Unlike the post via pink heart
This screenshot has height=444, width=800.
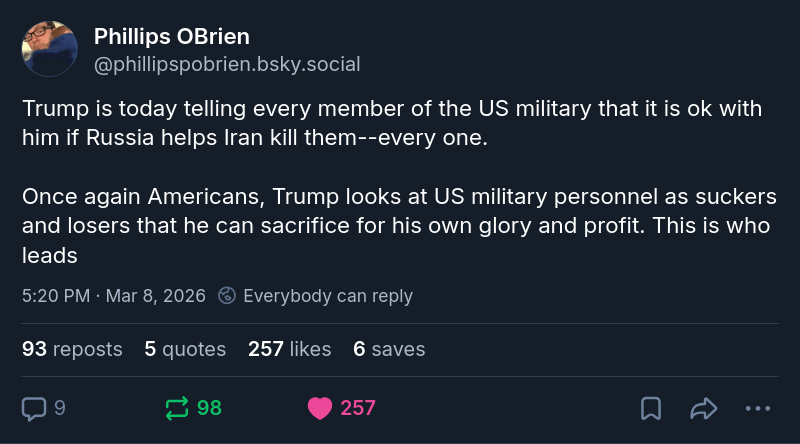320,408
